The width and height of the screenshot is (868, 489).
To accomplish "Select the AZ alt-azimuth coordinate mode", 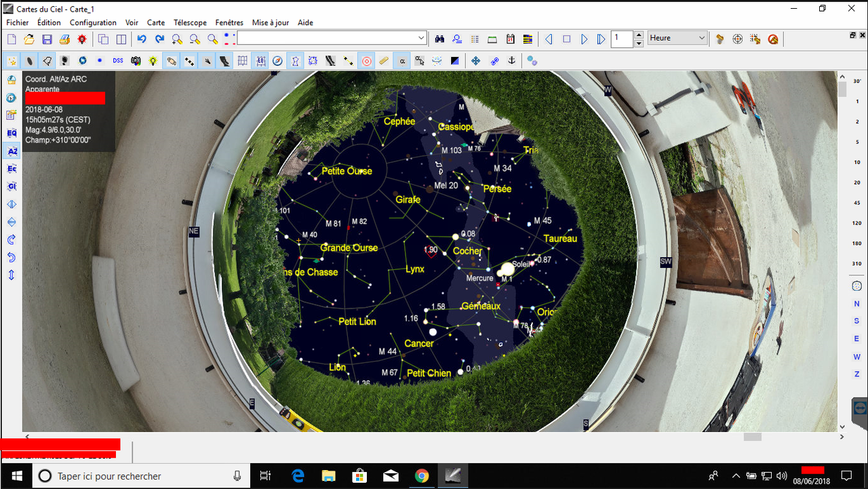I will coord(12,151).
